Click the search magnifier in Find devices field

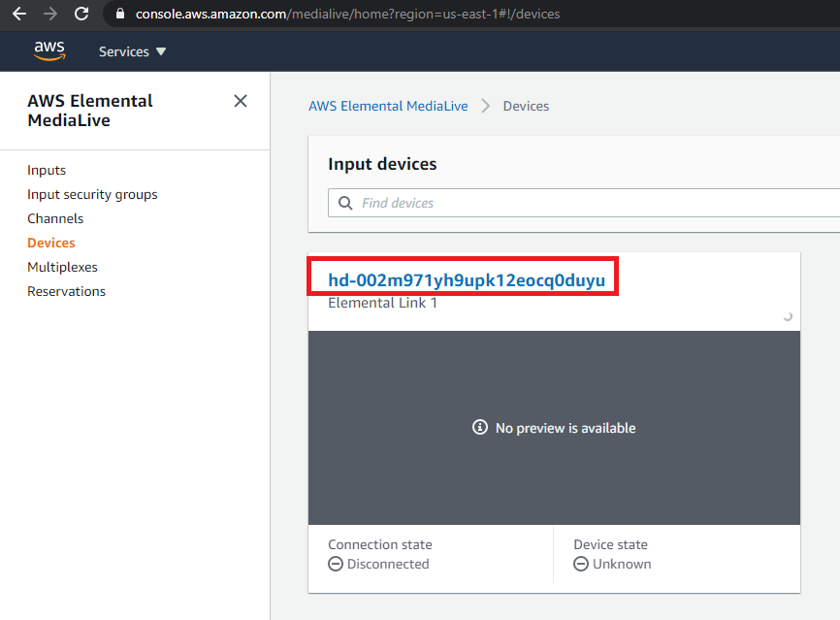pyautogui.click(x=345, y=202)
